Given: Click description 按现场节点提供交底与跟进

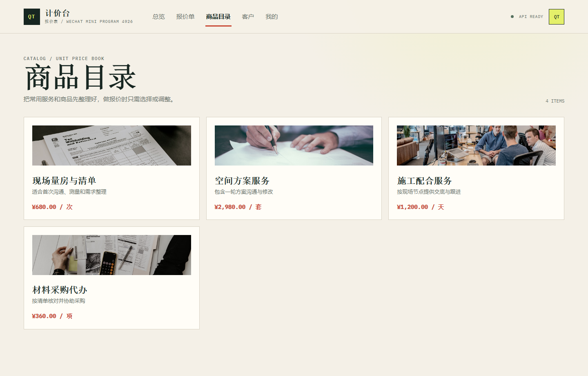Looking at the screenshot, I should click(x=429, y=192).
